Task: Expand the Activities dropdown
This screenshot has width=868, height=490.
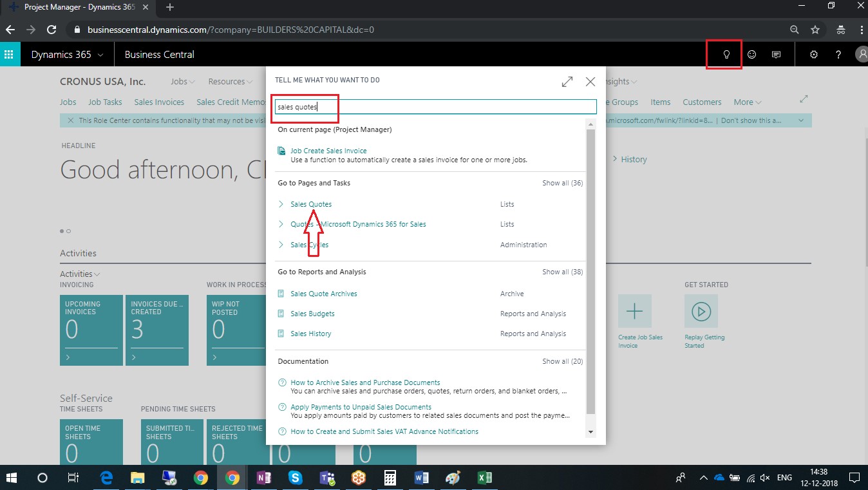Action: tap(80, 274)
